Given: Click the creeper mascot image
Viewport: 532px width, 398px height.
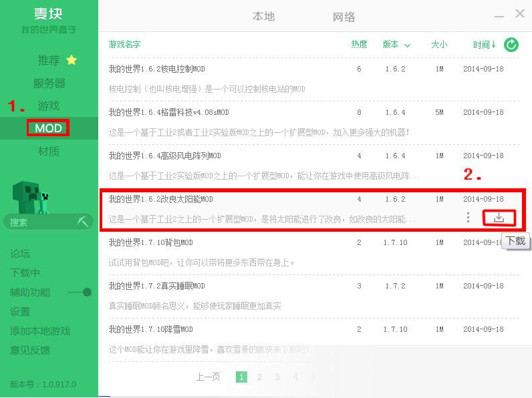Looking at the screenshot, I should tap(31, 197).
